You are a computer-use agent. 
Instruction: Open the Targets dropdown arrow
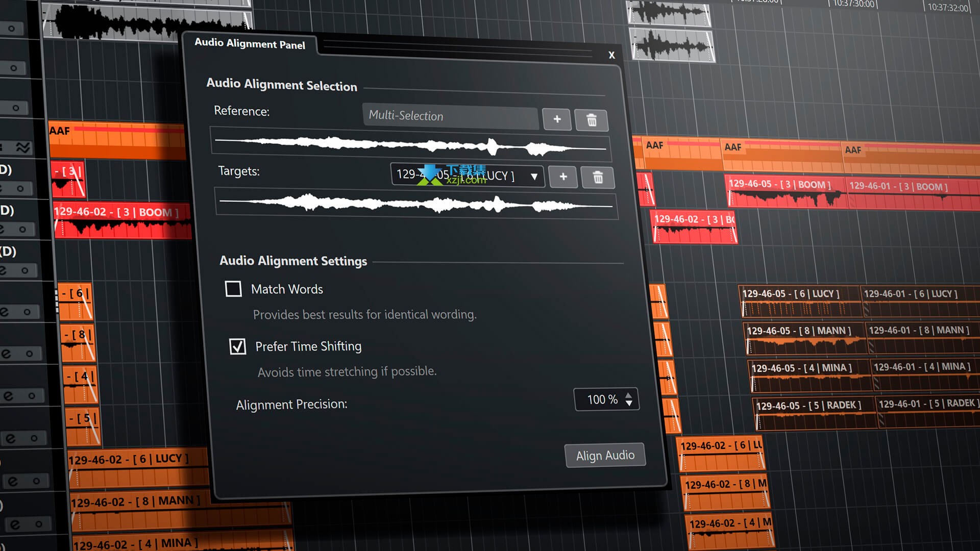534,177
